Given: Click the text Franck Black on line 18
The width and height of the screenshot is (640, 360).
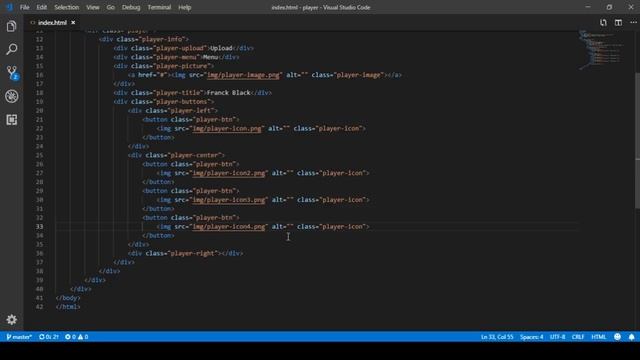Looking at the screenshot, I should click(229, 93).
